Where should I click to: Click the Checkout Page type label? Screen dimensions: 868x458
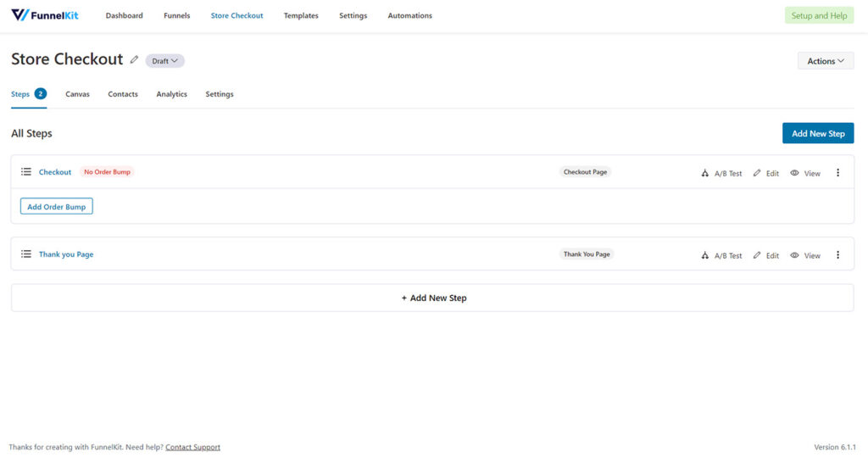pos(585,172)
